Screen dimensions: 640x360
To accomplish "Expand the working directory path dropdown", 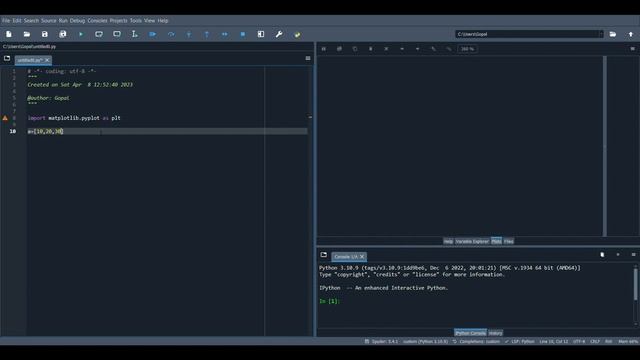I will pyautogui.click(x=600, y=34).
